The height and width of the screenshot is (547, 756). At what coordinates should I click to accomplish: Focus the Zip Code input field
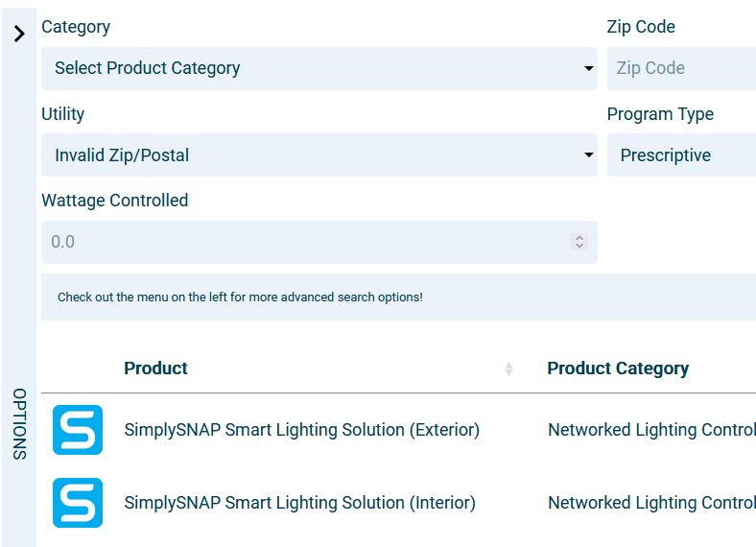click(681, 68)
